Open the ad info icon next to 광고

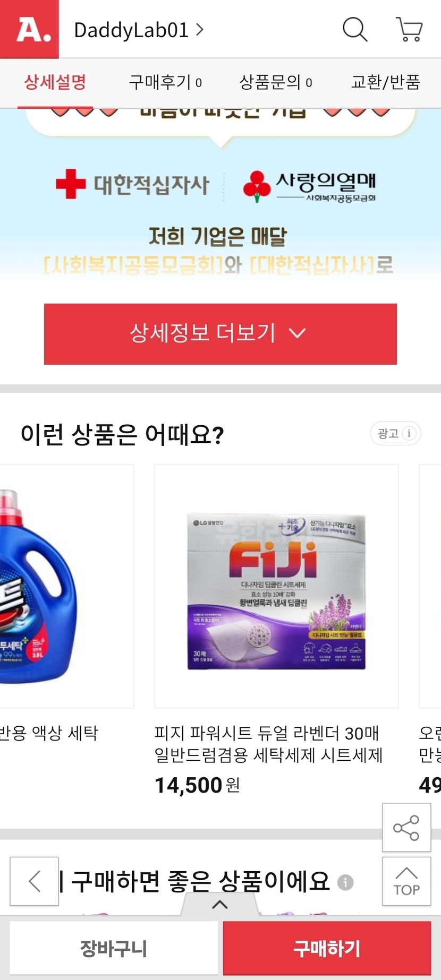pos(409,433)
